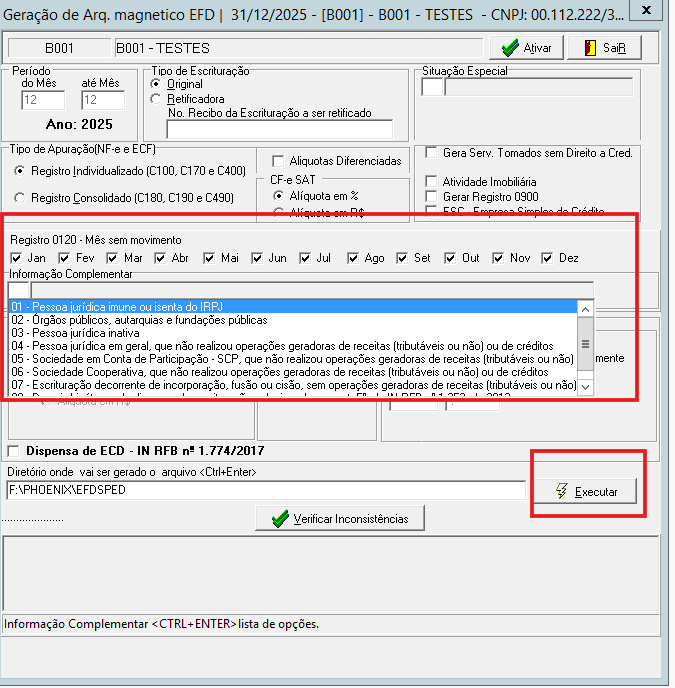Uncheck the Mar month checkbox

[x=112, y=258]
